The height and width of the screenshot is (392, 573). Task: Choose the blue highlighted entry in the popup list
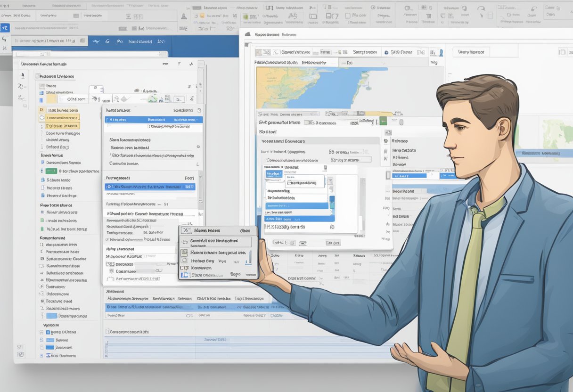coord(296,206)
